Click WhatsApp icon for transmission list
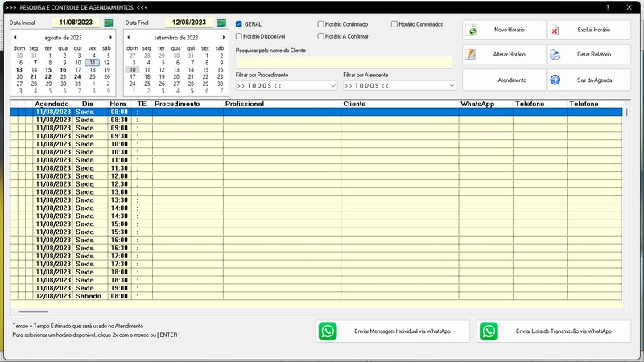The width and height of the screenshot is (644, 362). tap(489, 331)
